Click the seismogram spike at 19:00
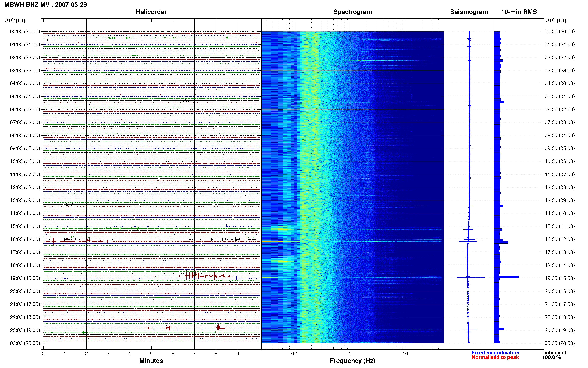The image size is (588, 368). pos(468,277)
